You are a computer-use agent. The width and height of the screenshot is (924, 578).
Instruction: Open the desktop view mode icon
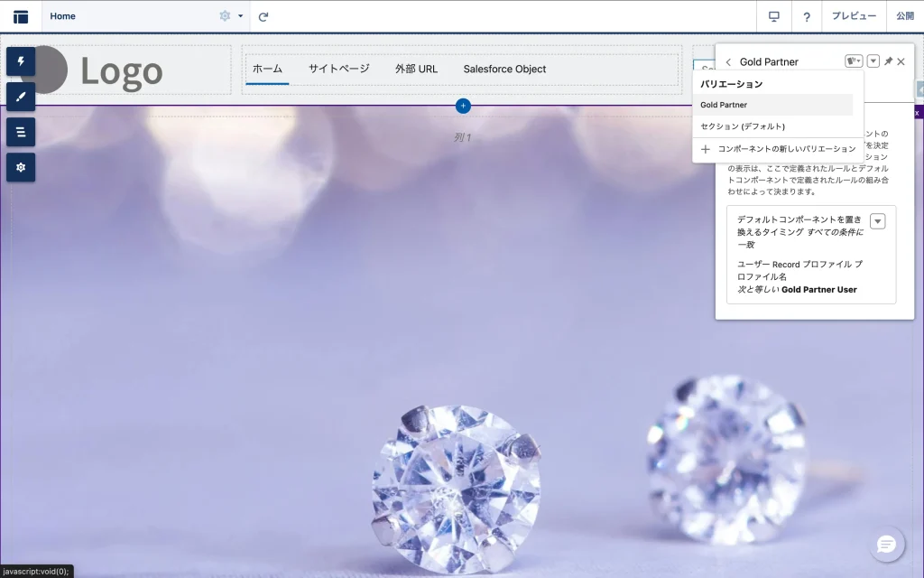click(x=773, y=16)
